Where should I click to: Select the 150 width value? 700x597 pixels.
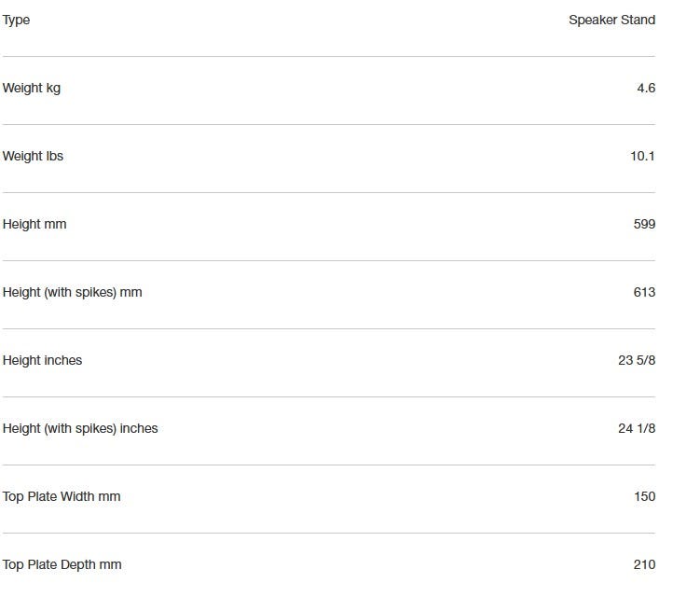(x=644, y=496)
